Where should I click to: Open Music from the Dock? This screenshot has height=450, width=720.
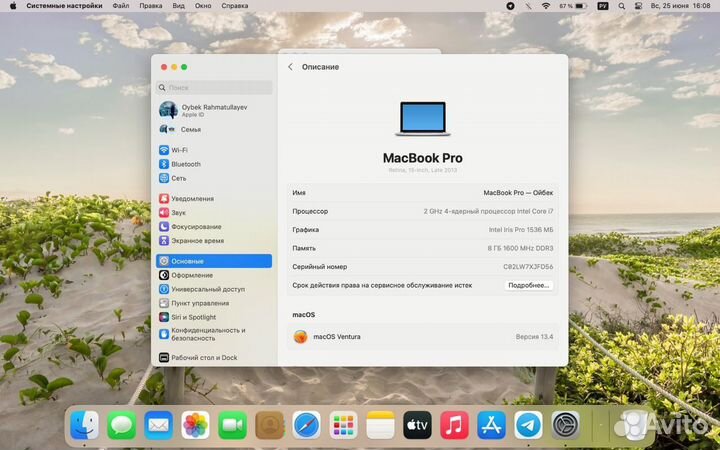pos(454,425)
